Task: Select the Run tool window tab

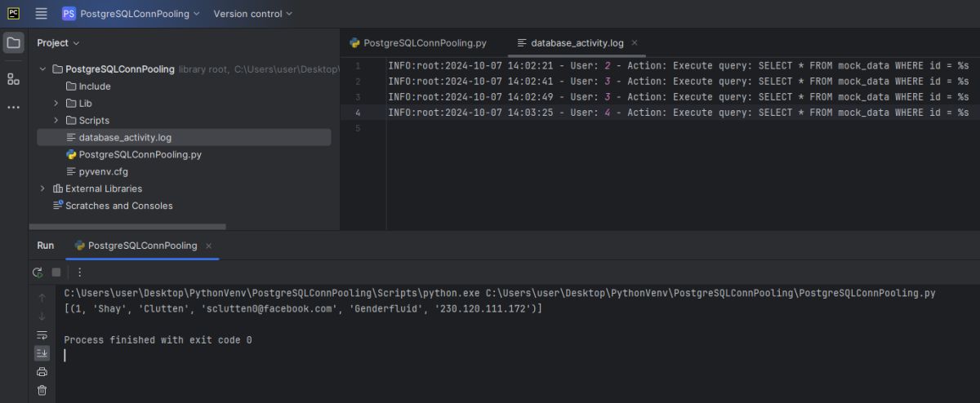Action: (x=46, y=246)
